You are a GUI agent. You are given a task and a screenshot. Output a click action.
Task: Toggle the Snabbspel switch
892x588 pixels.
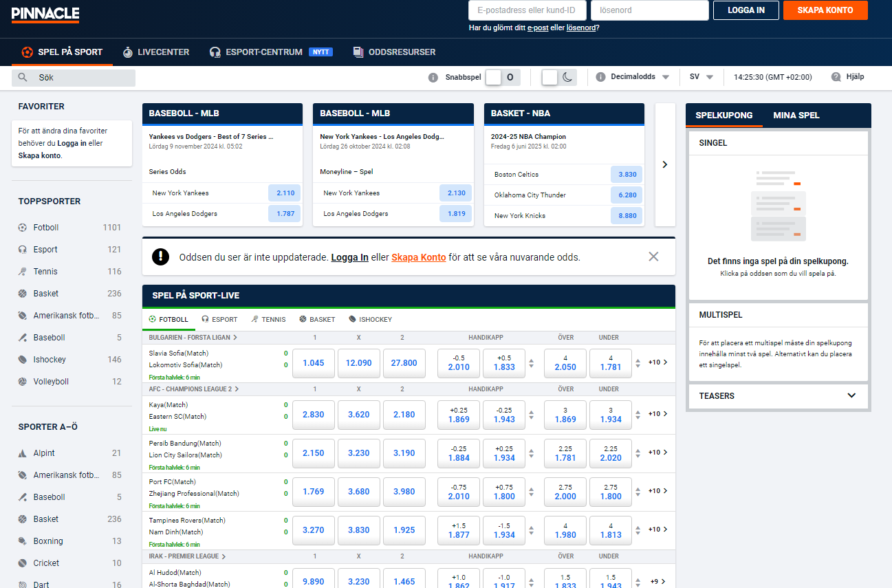click(502, 77)
